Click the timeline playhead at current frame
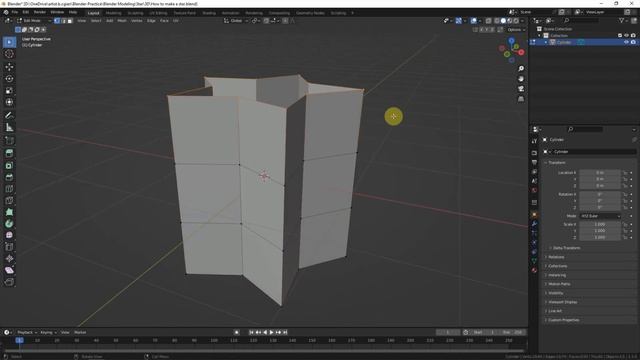This screenshot has width=640, height=360. [19, 340]
